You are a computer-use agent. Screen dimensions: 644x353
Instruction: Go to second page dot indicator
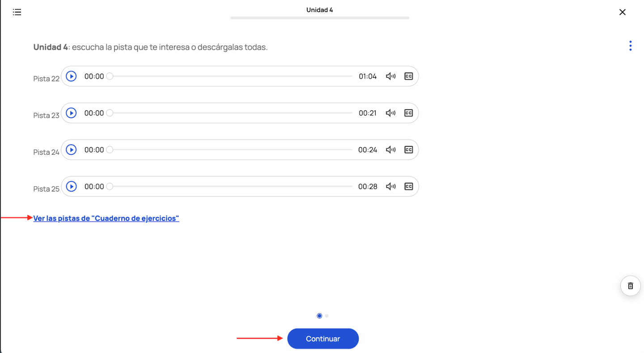(327, 316)
